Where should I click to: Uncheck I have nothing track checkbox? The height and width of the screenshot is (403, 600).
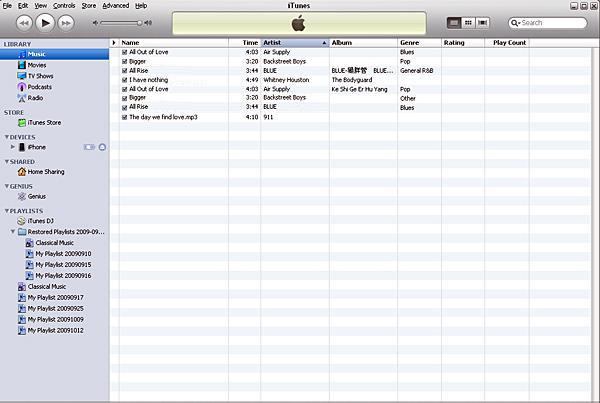point(124,80)
